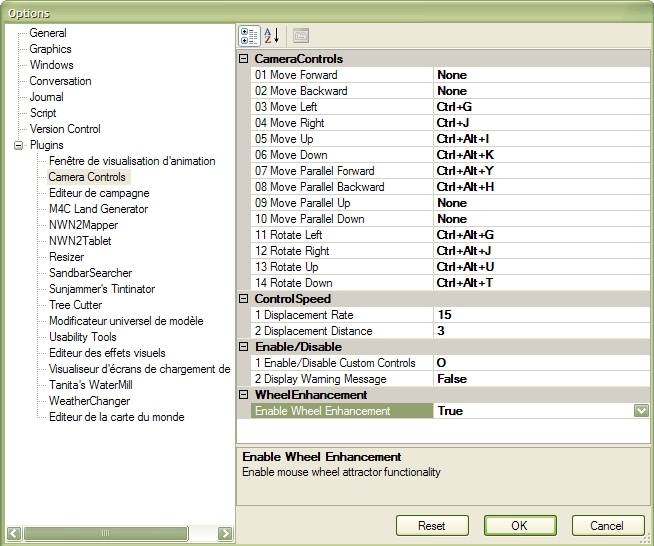Image resolution: width=654 pixels, height=546 pixels.
Task: Click the Alphabetical sort icon
Action: [271, 36]
